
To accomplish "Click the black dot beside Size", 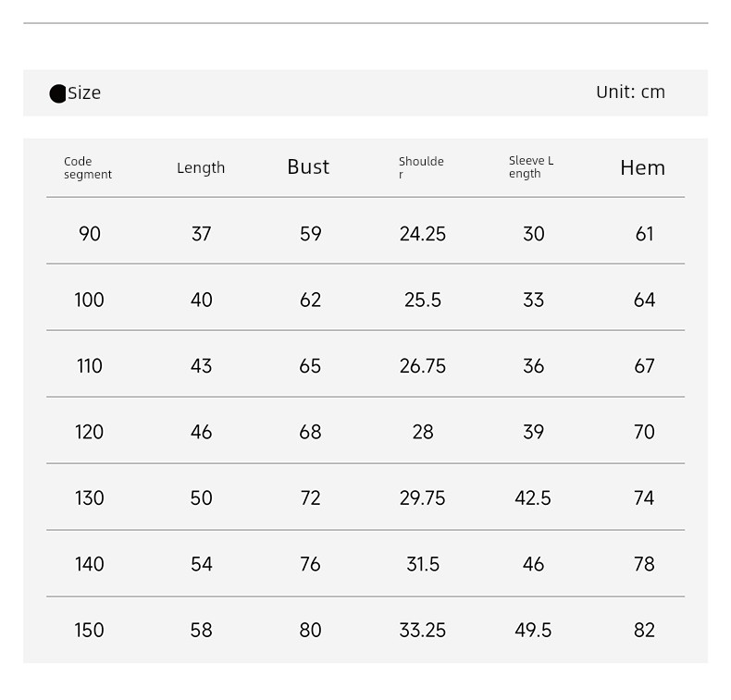I will coord(57,93).
